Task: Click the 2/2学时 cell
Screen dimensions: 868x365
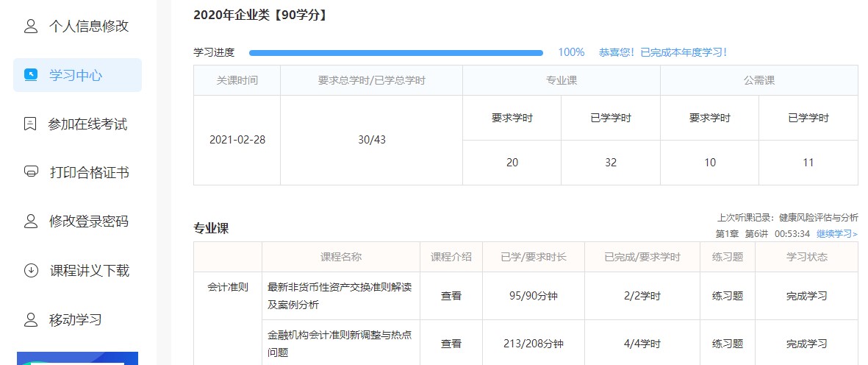Action: point(642,296)
